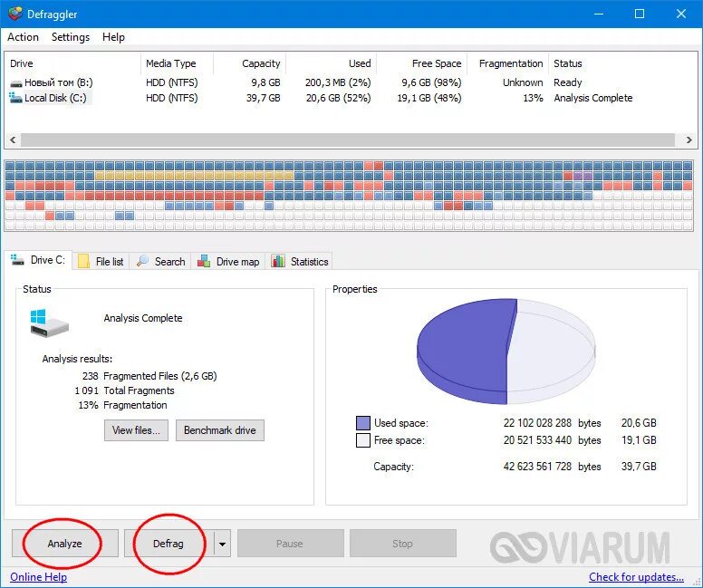Click the Defraggler app icon in title bar

(14, 14)
